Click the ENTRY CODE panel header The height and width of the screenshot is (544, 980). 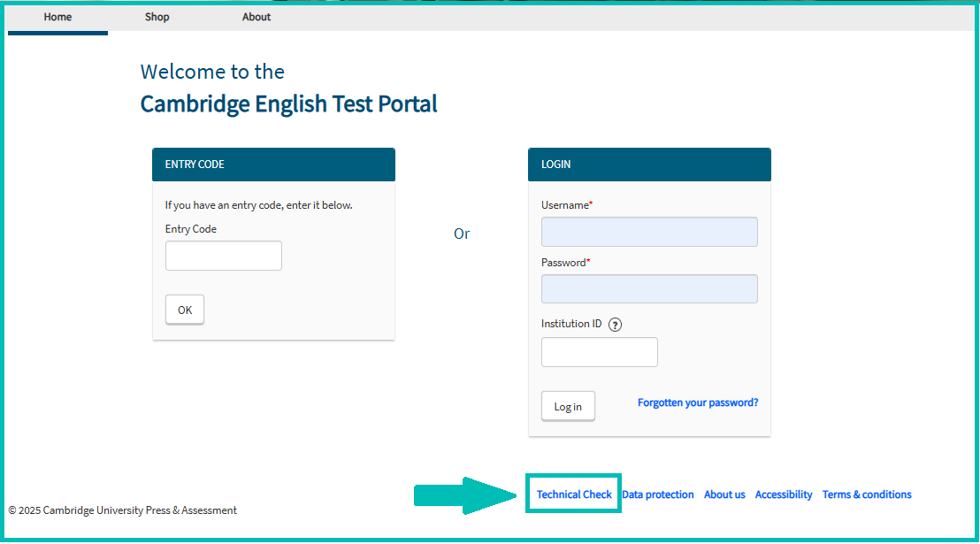pos(274,165)
